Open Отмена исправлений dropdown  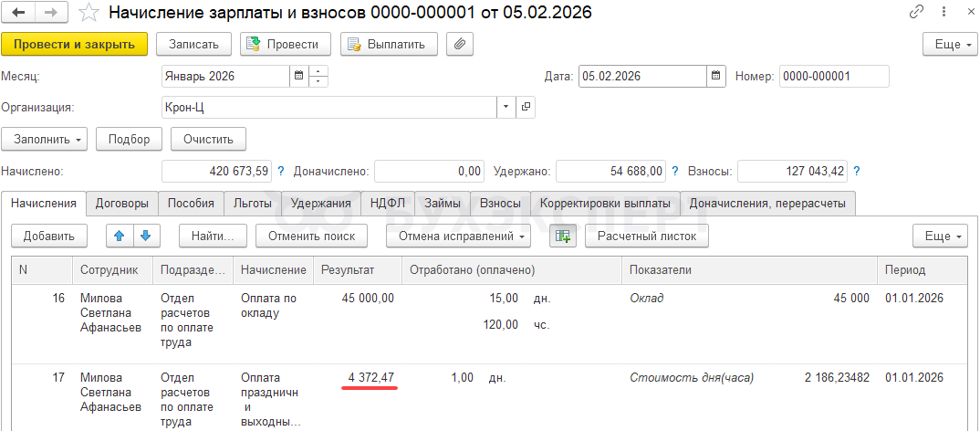(x=459, y=237)
